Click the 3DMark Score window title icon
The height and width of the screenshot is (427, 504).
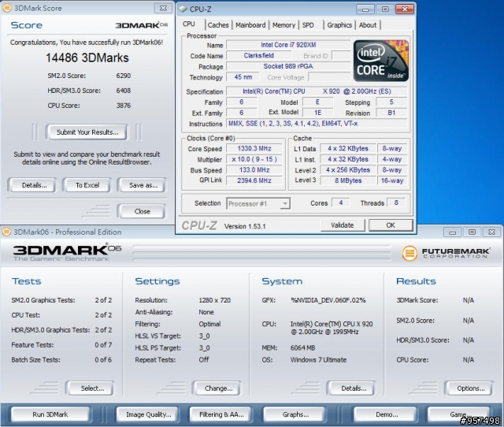pos(7,8)
